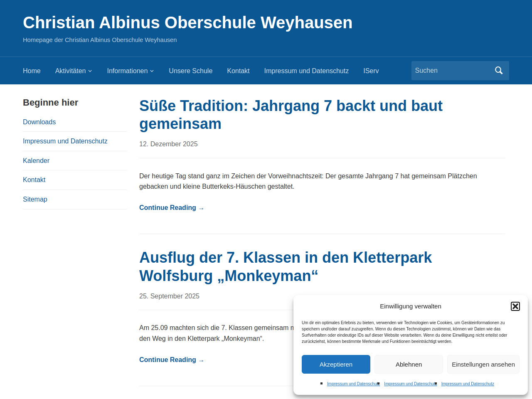Close the cookie consent dialog
The height and width of the screenshot is (399, 532).
pos(515,306)
